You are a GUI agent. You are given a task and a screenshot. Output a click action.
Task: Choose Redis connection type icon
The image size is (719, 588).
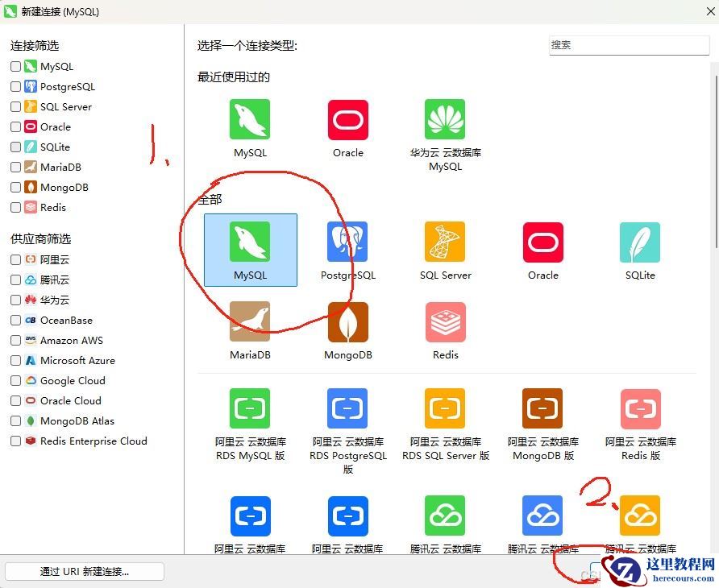[x=445, y=321]
